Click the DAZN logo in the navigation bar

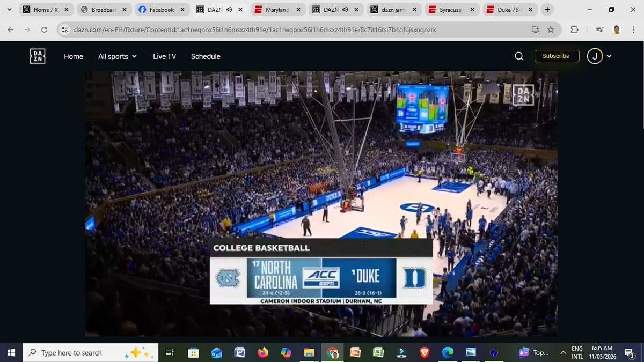point(37,56)
